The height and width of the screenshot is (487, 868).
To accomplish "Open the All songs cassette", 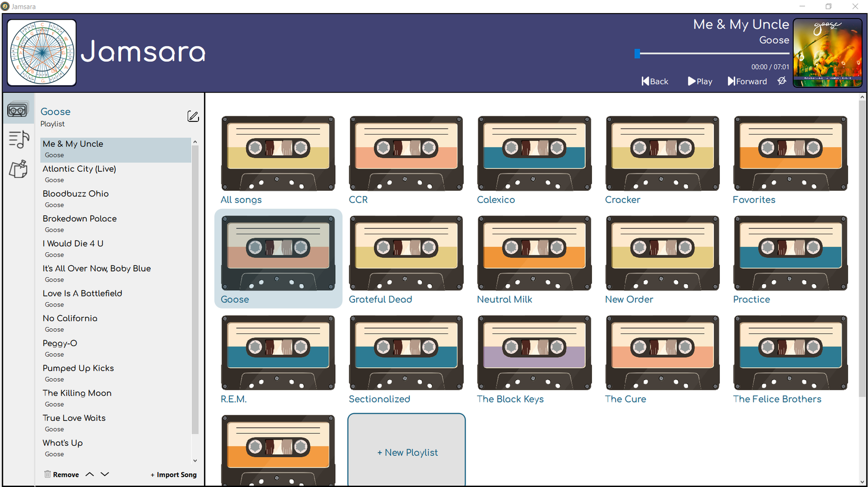I will 278,153.
